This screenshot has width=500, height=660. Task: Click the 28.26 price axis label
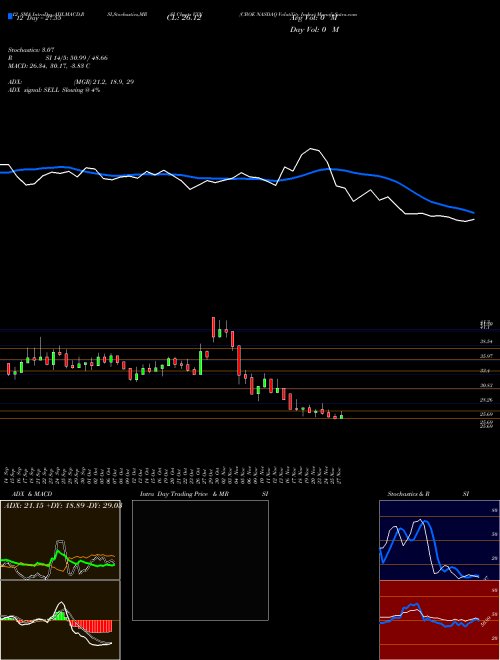[487, 400]
